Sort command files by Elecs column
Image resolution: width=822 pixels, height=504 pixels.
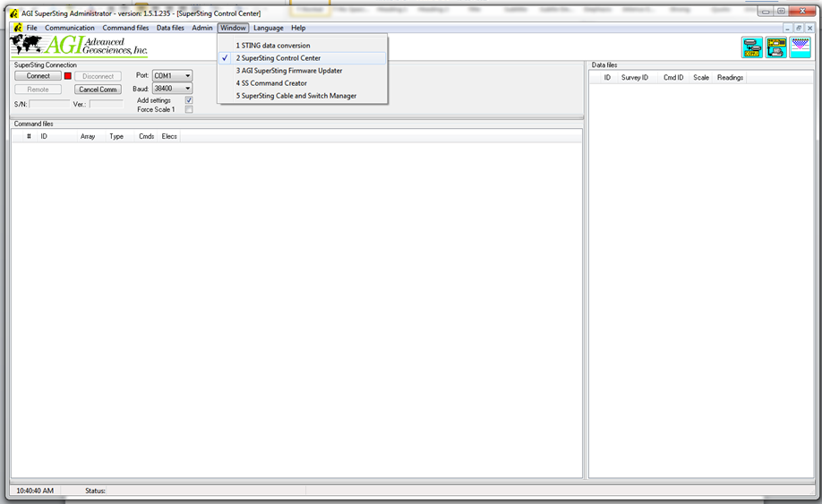click(169, 136)
